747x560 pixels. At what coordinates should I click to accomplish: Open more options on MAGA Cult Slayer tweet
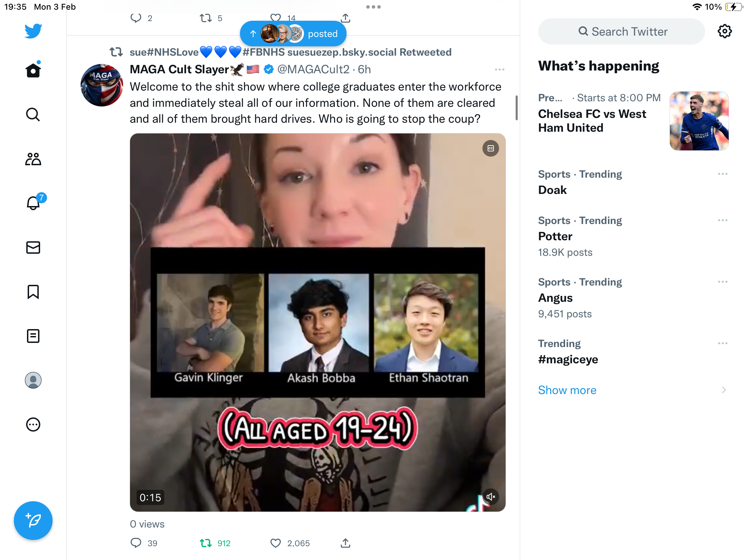click(x=500, y=69)
